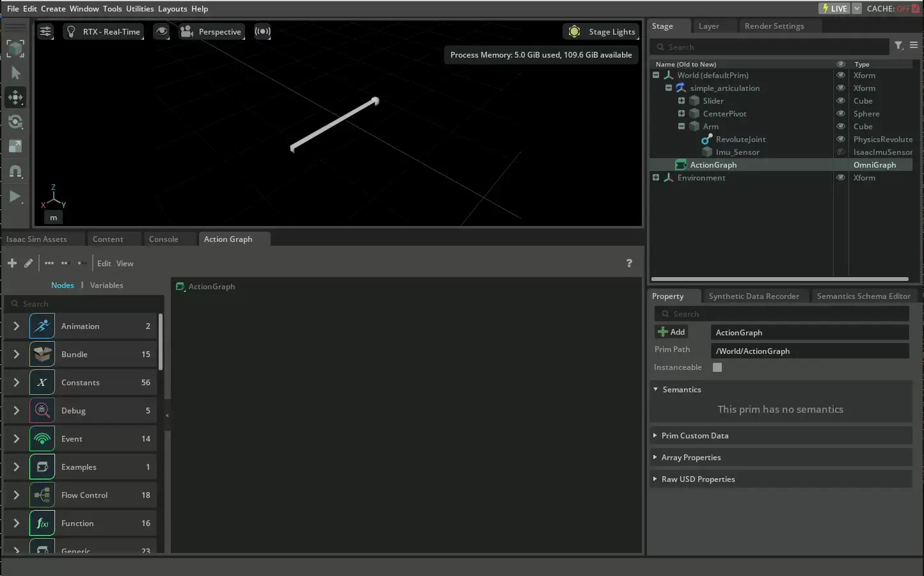Click the Action Graph help question mark
The image size is (924, 576).
tap(629, 263)
